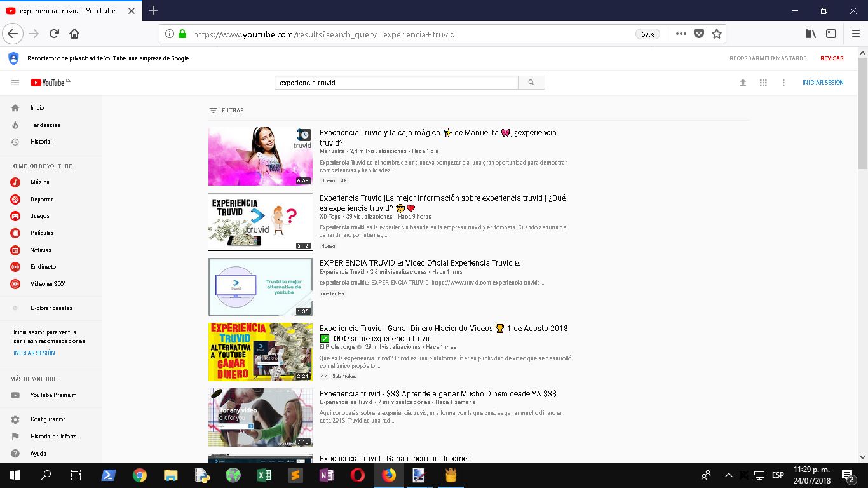Screen dimensions: 868x488
Task: Go to browser home page icon
Action: (x=74, y=34)
